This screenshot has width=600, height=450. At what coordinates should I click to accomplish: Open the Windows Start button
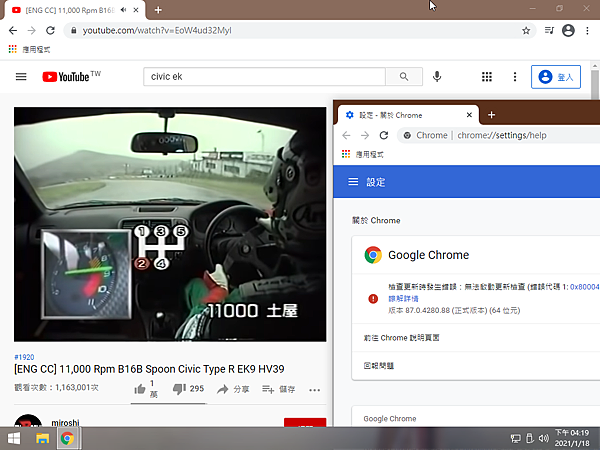(14, 439)
